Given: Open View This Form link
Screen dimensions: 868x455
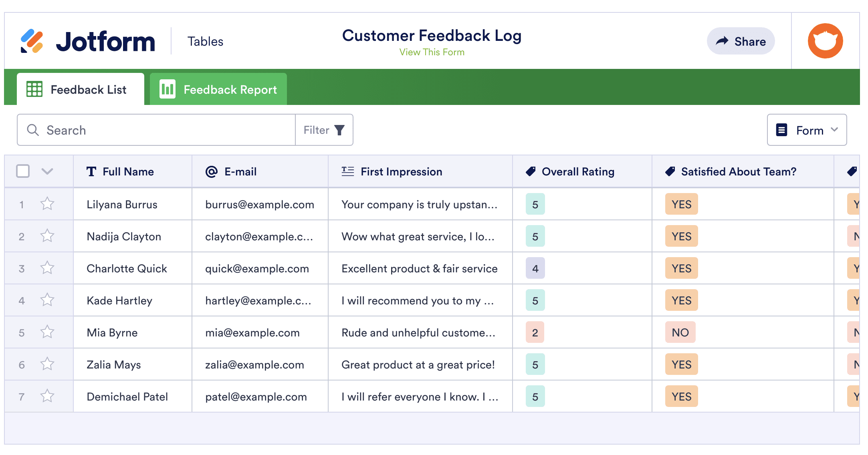Looking at the screenshot, I should click(x=432, y=52).
